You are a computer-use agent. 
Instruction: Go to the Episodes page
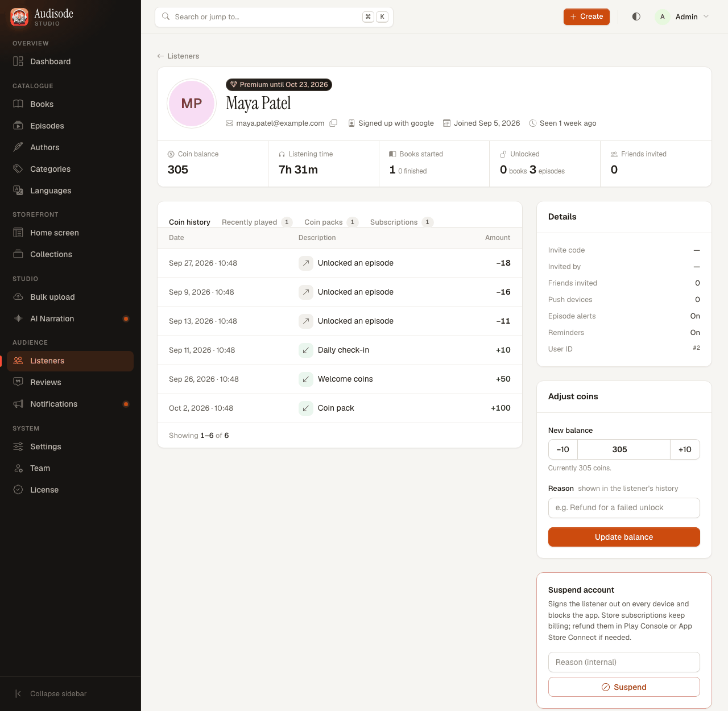[71, 126]
